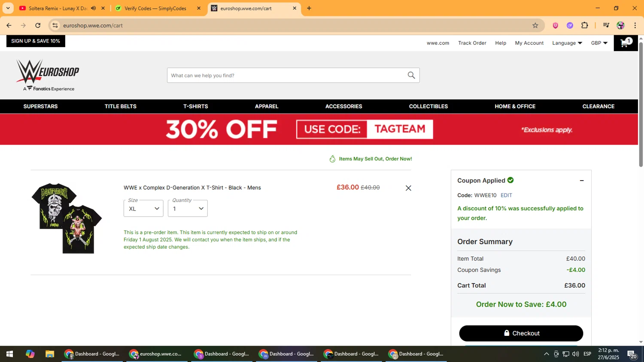Expand the Language dropdown
This screenshot has width=644, height=362.
coord(567,43)
